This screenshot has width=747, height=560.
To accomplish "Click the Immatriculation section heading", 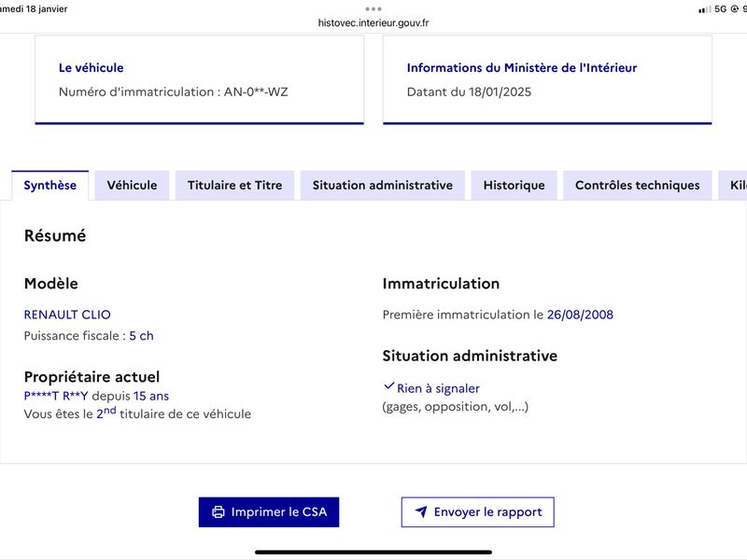I will (x=441, y=284).
